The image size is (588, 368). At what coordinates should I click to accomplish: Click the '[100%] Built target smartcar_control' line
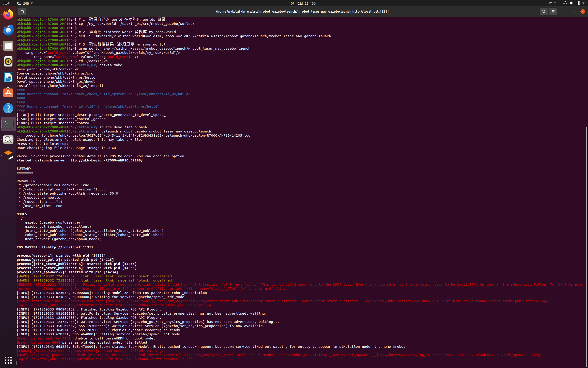click(54, 123)
